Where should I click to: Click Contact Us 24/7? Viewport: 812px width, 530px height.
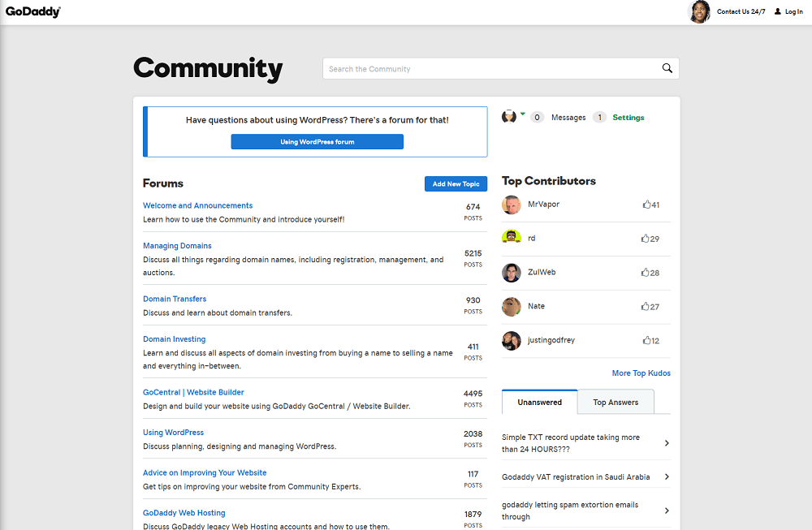point(741,11)
